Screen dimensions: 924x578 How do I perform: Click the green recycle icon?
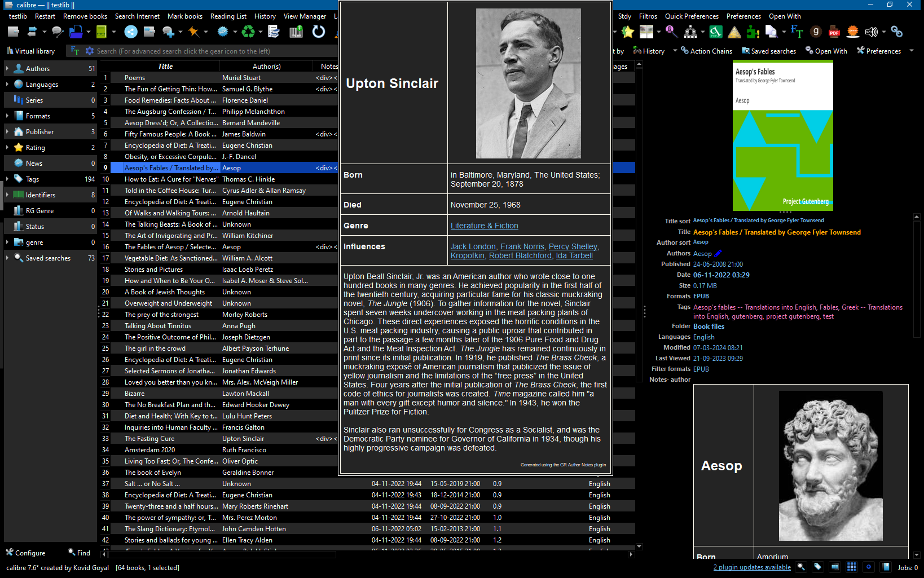pos(248,32)
